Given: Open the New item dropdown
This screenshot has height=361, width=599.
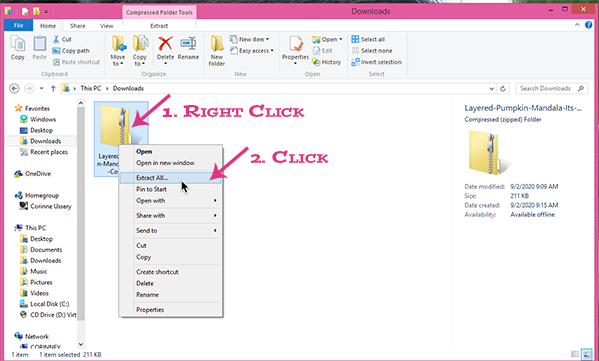Looking at the screenshot, I should 249,39.
